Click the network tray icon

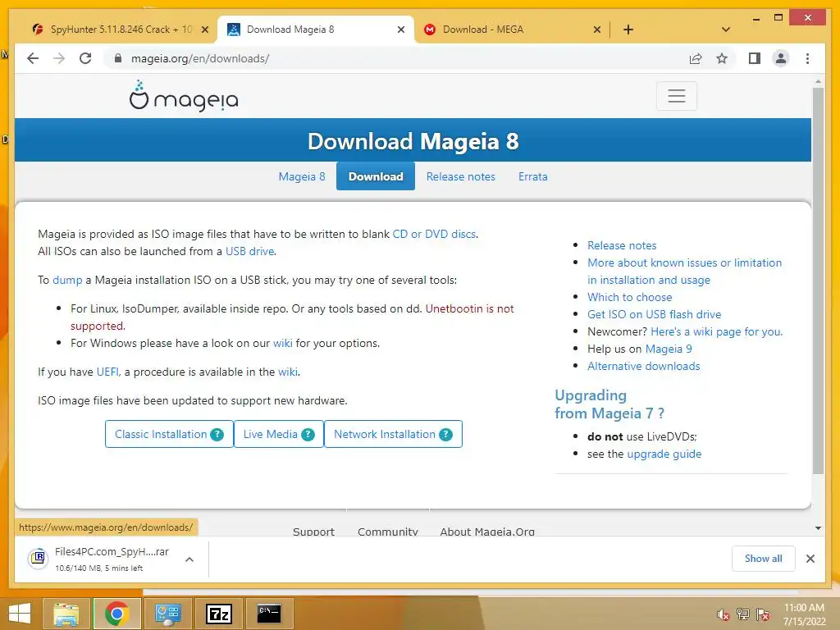tap(743, 614)
